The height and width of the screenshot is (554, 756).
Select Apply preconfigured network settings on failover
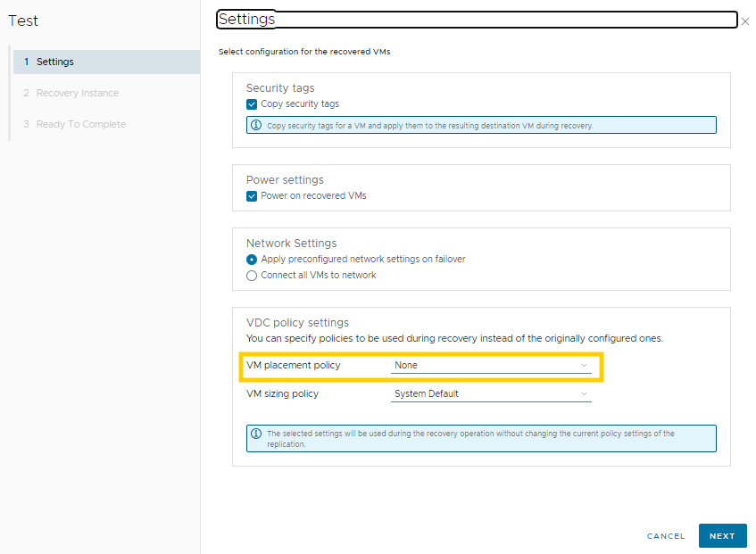pos(252,260)
